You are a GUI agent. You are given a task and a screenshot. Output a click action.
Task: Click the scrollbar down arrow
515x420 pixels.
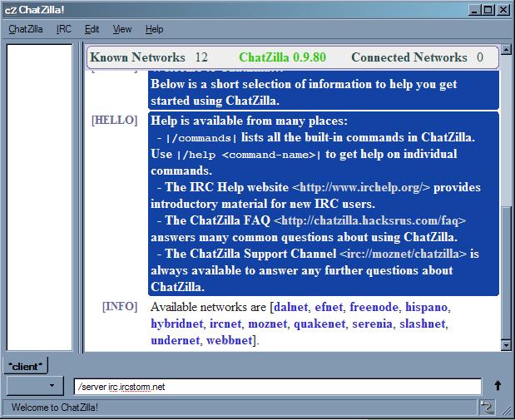506,345
